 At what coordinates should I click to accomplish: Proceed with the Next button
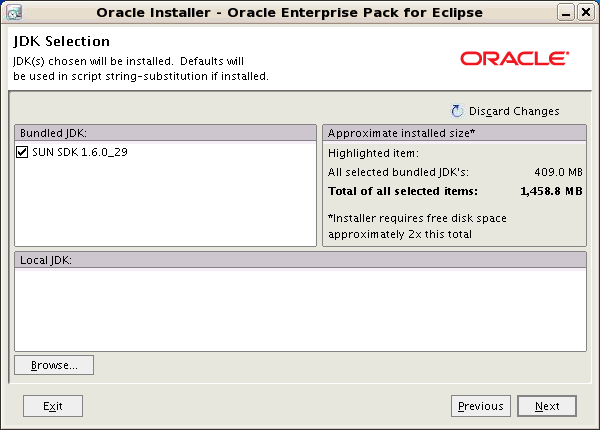pos(547,406)
